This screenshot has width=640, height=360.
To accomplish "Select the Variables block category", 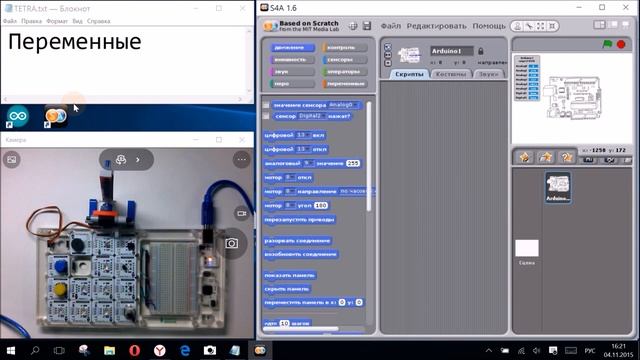I will click(x=344, y=84).
